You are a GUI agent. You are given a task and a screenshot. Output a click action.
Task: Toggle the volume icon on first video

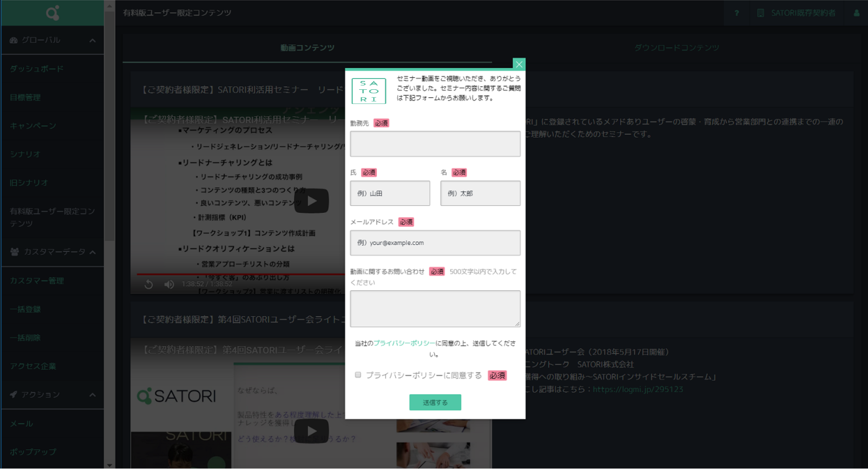point(169,284)
